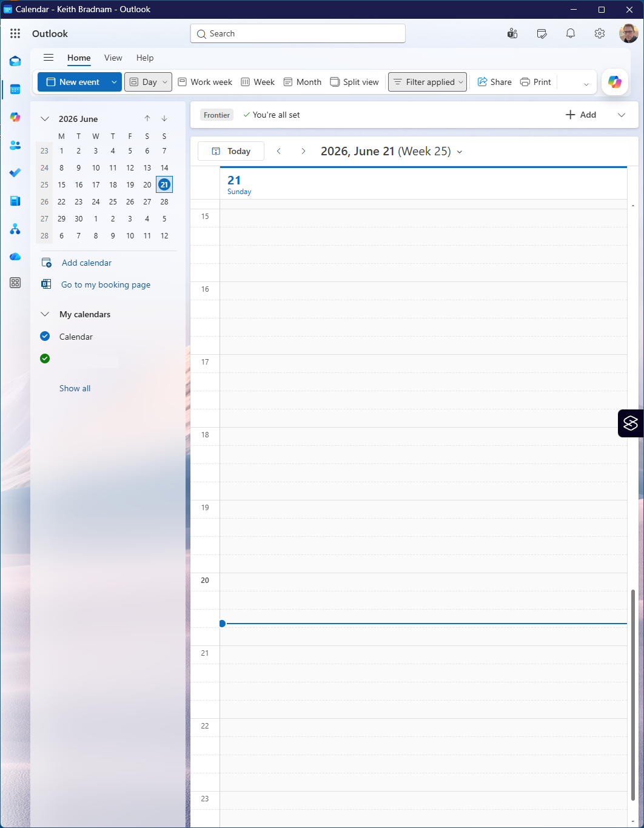The width and height of the screenshot is (644, 828).
Task: Toggle the Calendar checkbox under My calendars
Action: pos(45,336)
